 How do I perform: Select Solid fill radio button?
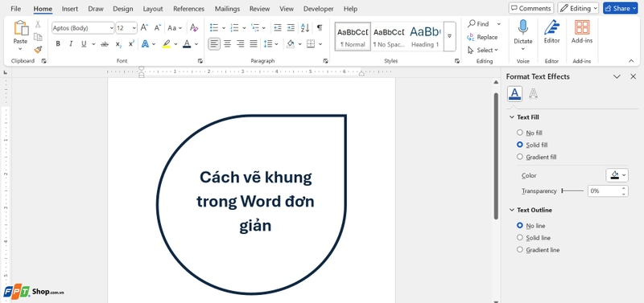(x=520, y=145)
